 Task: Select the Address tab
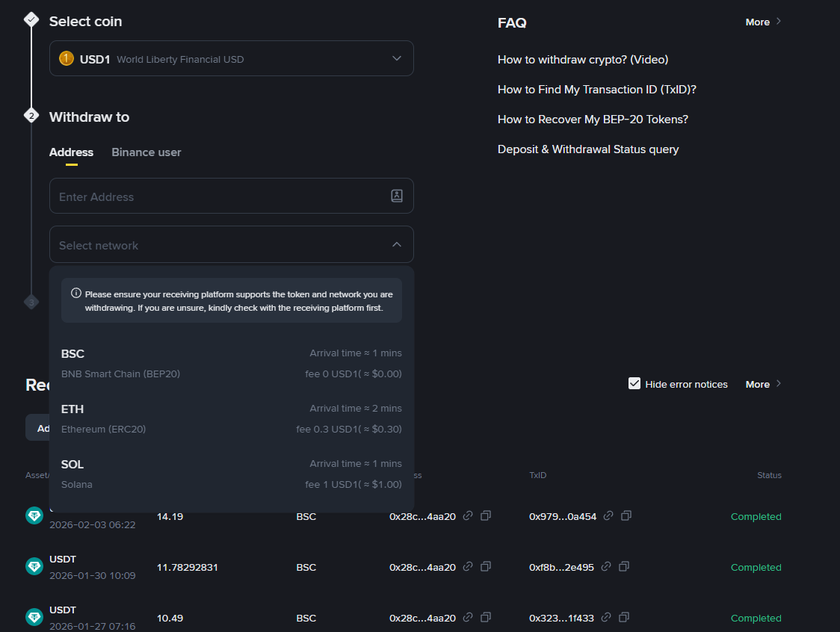click(72, 152)
